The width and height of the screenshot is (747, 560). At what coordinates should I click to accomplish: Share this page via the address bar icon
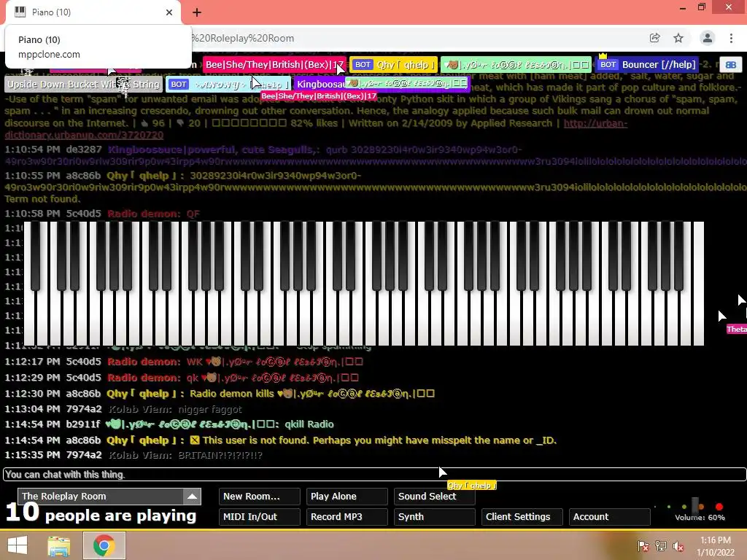(x=654, y=38)
